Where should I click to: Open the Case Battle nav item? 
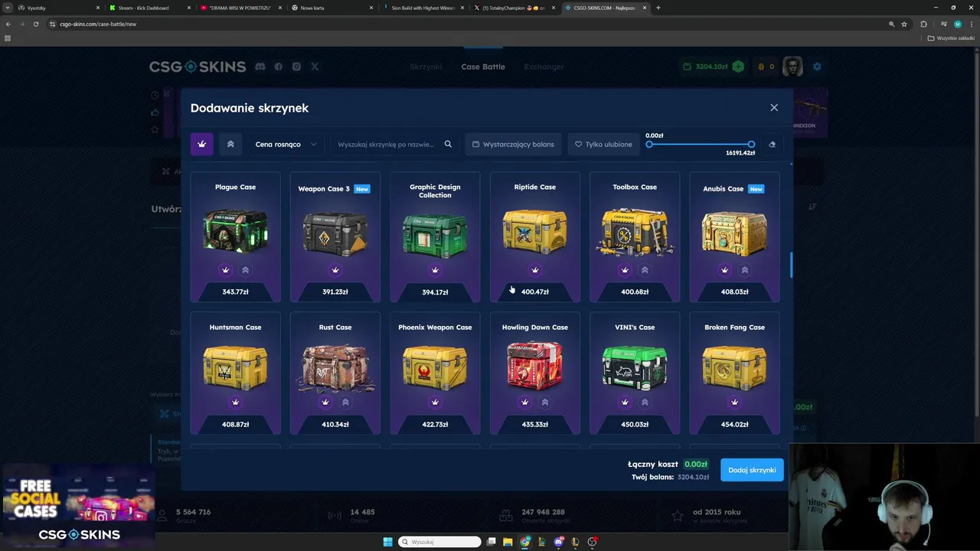click(483, 67)
